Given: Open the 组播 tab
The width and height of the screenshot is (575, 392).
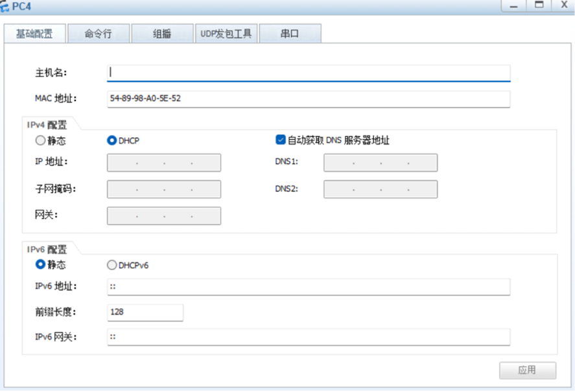Looking at the screenshot, I should tap(162, 34).
